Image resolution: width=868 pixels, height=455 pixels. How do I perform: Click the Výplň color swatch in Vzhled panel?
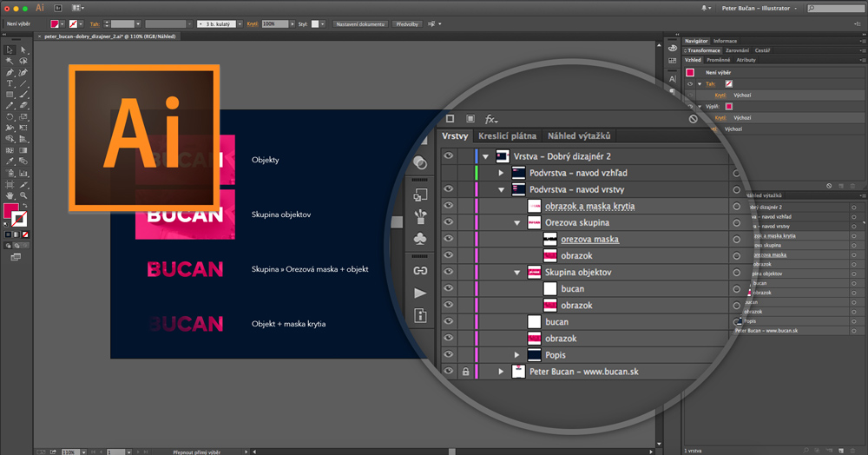pyautogui.click(x=729, y=106)
